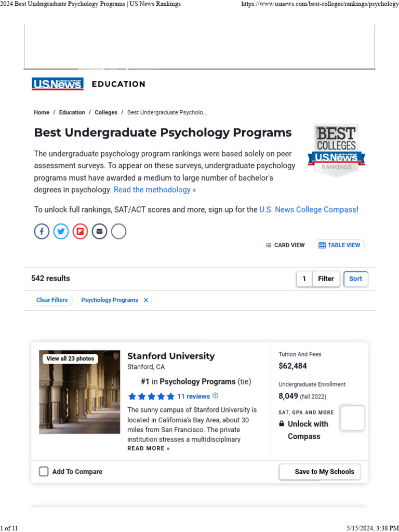This screenshot has height=532, width=399.
Task: Switch to Table View
Action: tap(339, 245)
